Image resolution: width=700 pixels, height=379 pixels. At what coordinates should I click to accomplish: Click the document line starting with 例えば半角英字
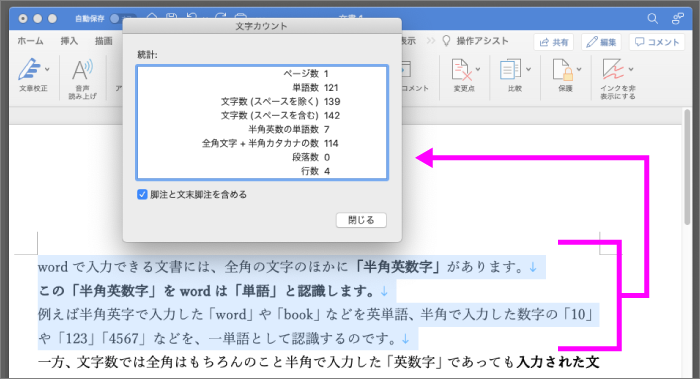coord(316,315)
